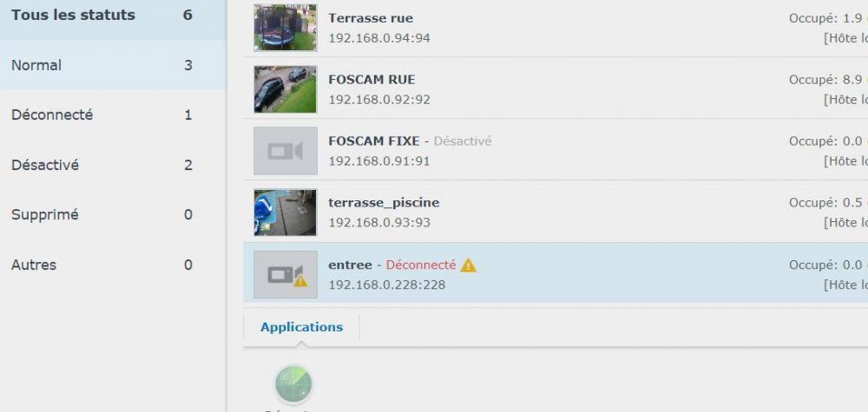Click the green radar application icon
The height and width of the screenshot is (412, 868).
(x=293, y=383)
